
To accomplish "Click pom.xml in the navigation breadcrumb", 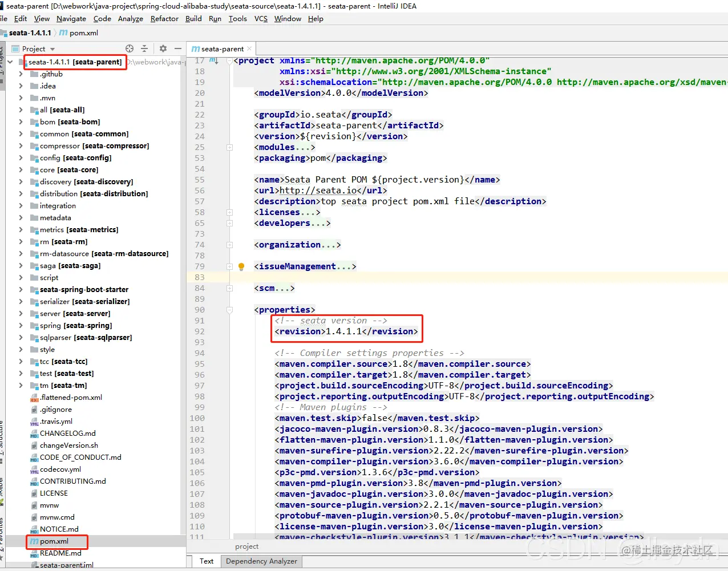I will pos(84,33).
